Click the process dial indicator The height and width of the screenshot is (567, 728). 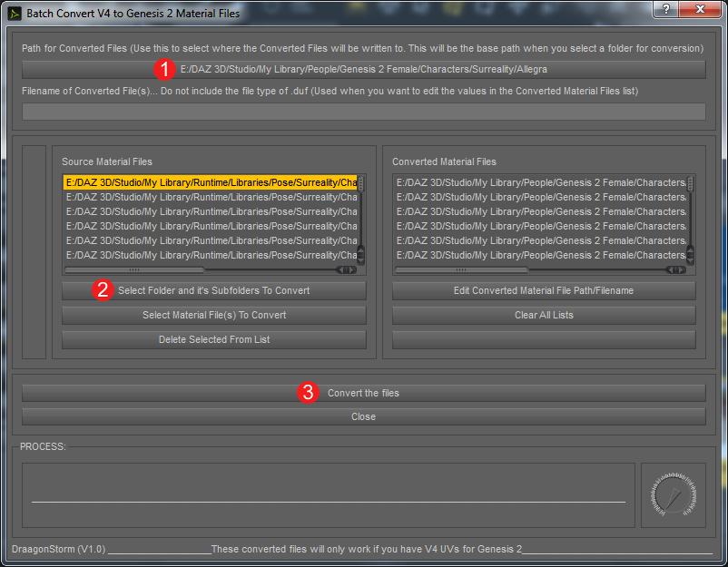point(674,494)
